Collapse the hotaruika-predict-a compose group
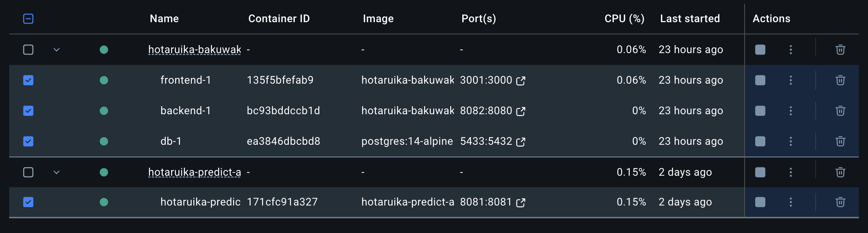Screen dimensions: 868x233 (57, 172)
